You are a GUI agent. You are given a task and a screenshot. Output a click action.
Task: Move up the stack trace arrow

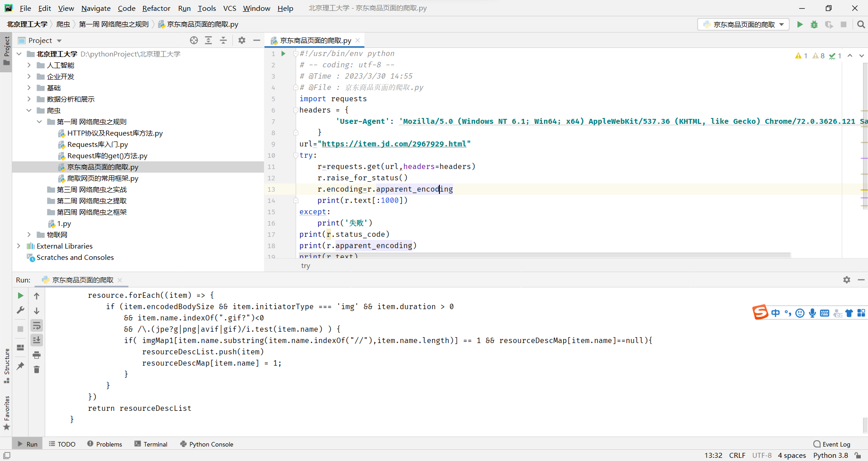click(x=37, y=296)
